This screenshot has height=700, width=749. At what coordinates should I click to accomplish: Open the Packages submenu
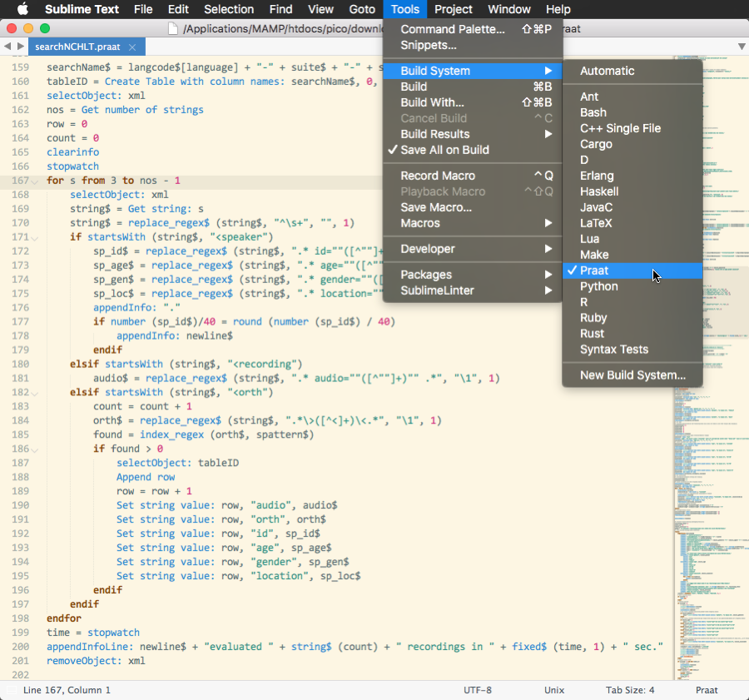pos(473,275)
